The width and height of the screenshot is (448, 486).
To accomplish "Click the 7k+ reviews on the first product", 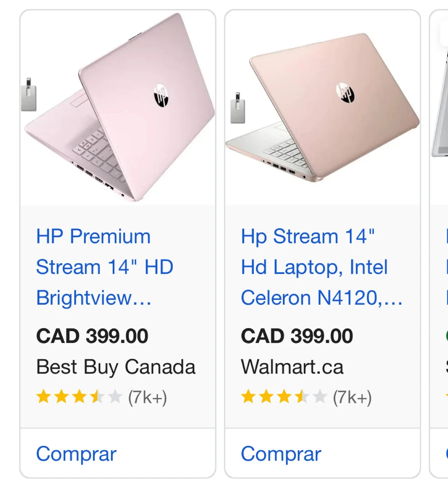I will point(147,398).
